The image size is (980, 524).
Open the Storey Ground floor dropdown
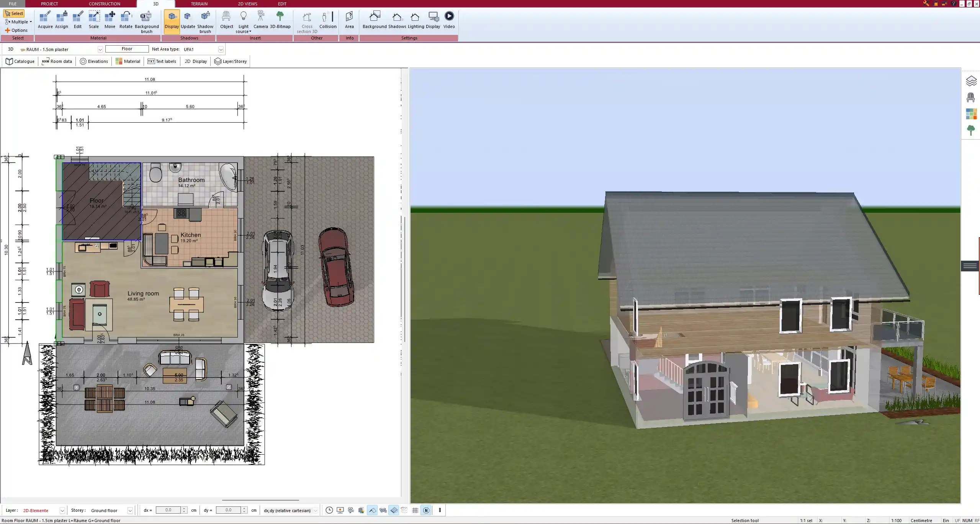click(130, 511)
